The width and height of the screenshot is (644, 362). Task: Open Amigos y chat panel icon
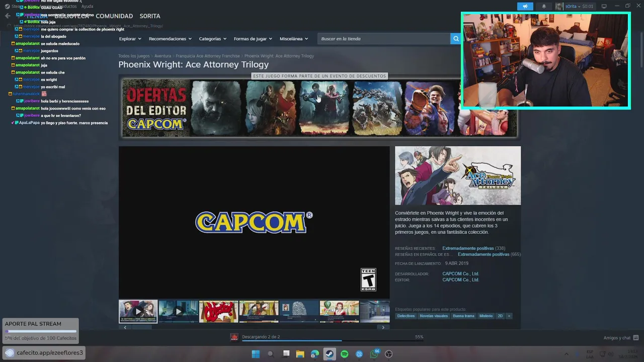click(x=636, y=338)
